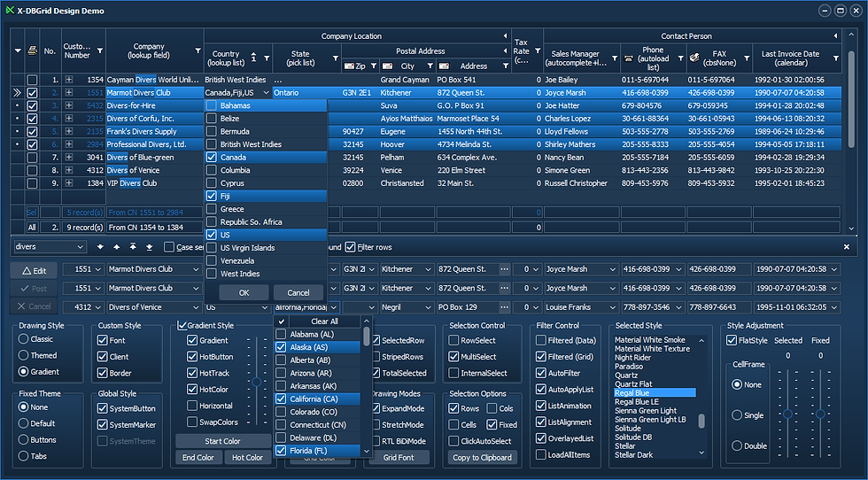The width and height of the screenshot is (868, 480).
Task: Select the Double CellFrame radio
Action: (737, 445)
